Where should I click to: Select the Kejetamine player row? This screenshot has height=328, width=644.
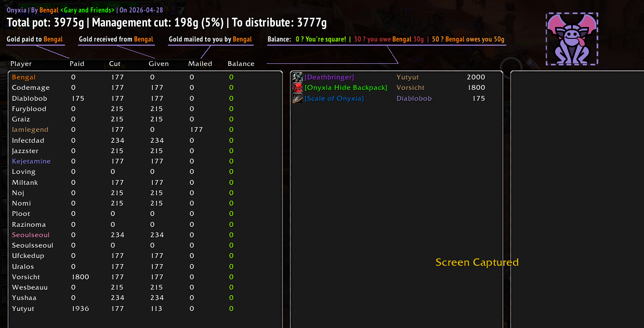(146, 161)
